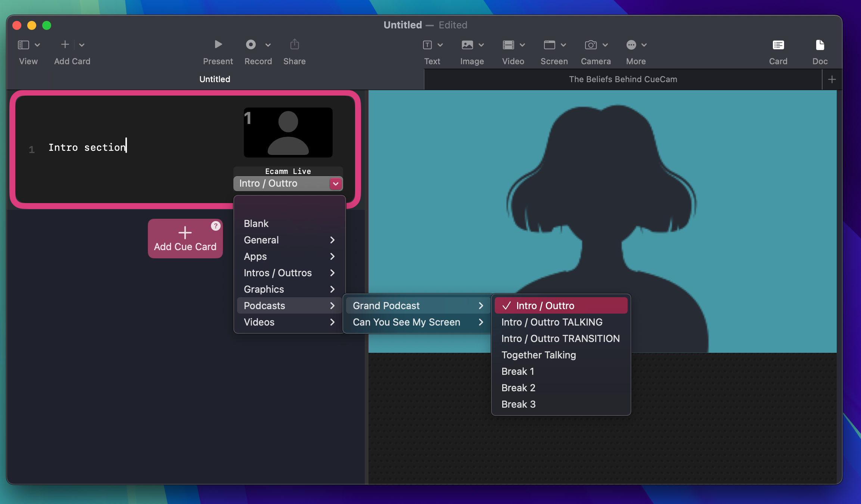Select Grand Podcast submenu item
The image size is (861, 504).
[x=417, y=306]
